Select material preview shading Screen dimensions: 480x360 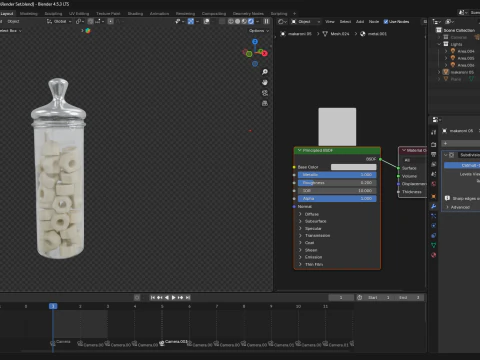244,21
